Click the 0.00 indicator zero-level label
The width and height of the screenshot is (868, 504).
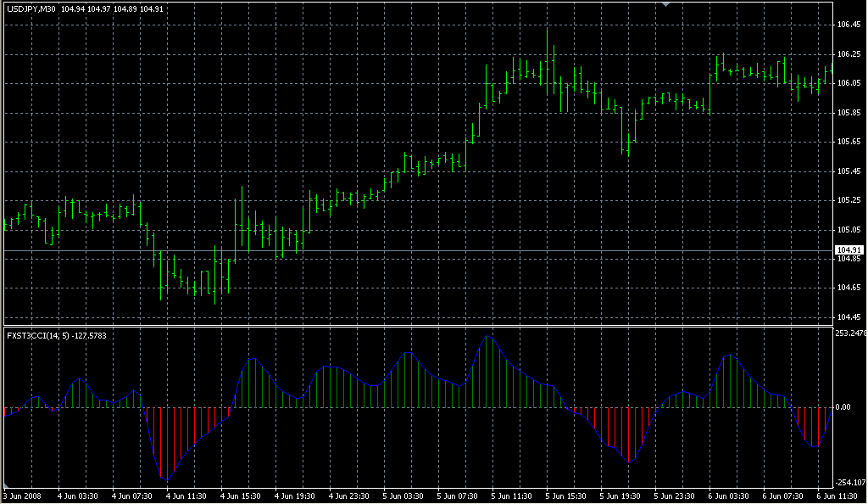coord(843,407)
